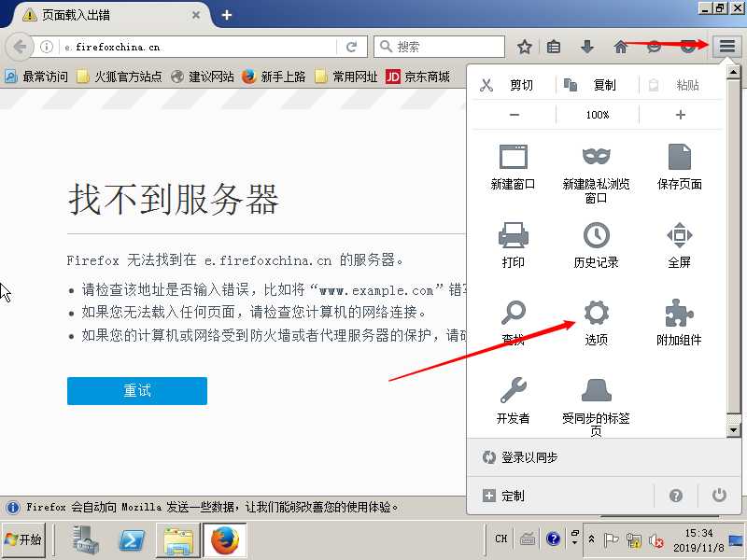Open the Firefox hamburger menu button
The height and width of the screenshot is (560, 747).
(x=726, y=47)
